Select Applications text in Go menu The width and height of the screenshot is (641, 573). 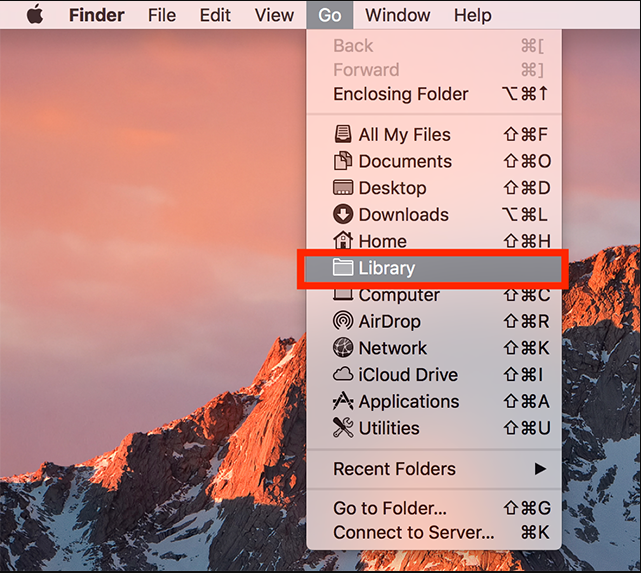409,402
